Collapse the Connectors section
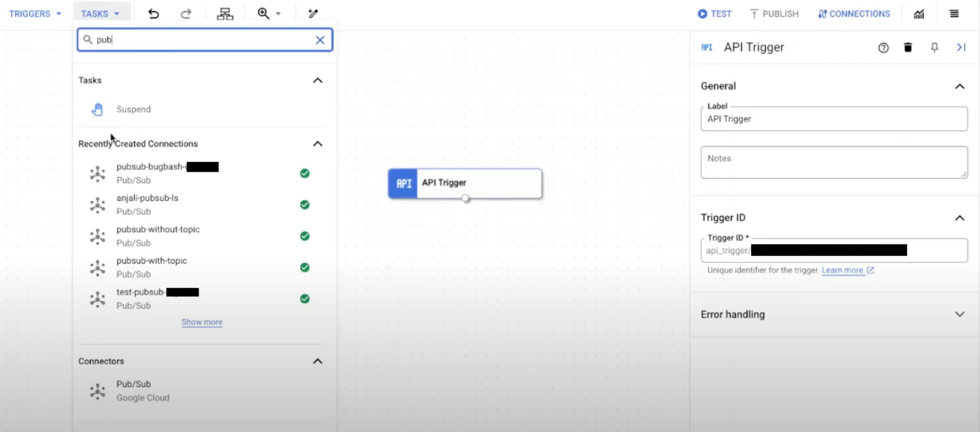This screenshot has height=432, width=980. click(x=318, y=361)
